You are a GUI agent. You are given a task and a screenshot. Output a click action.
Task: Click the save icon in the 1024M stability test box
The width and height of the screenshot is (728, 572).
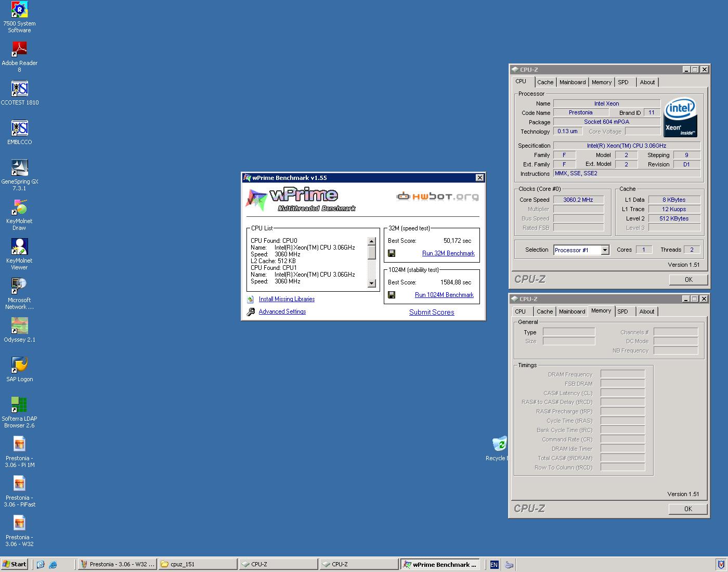click(392, 295)
